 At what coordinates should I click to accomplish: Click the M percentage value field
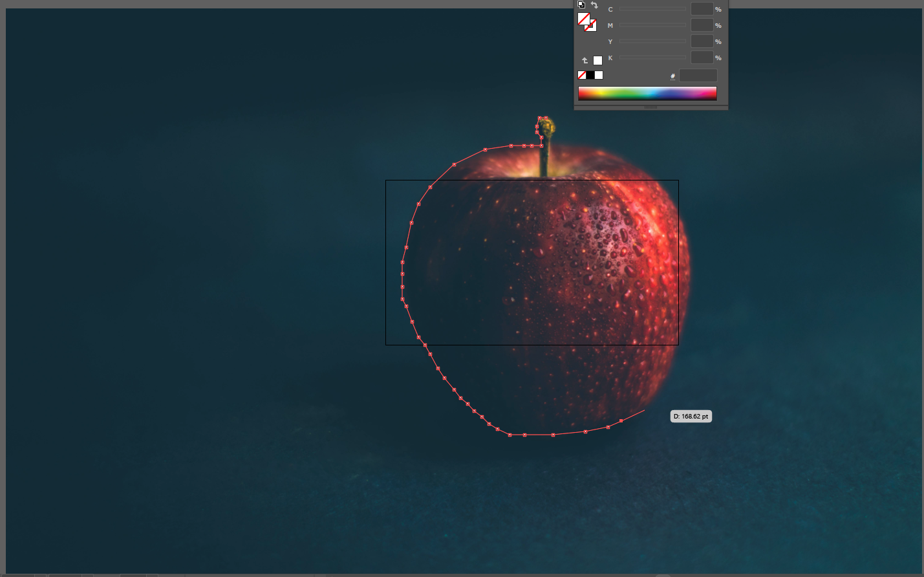coord(702,25)
